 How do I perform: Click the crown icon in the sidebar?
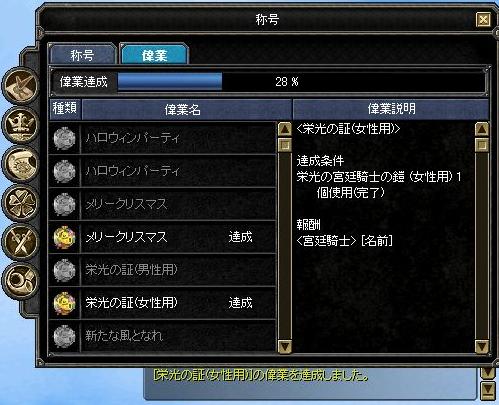(21, 125)
